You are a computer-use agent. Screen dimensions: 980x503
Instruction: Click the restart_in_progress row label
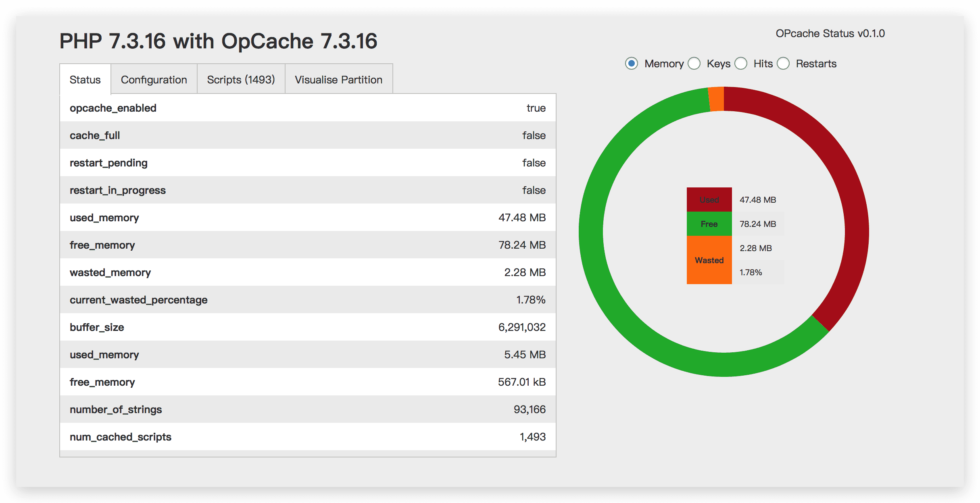pyautogui.click(x=118, y=190)
